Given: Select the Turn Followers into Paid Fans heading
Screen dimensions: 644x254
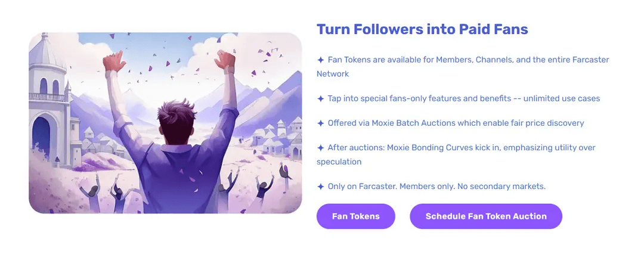Looking at the screenshot, I should click(422, 30).
